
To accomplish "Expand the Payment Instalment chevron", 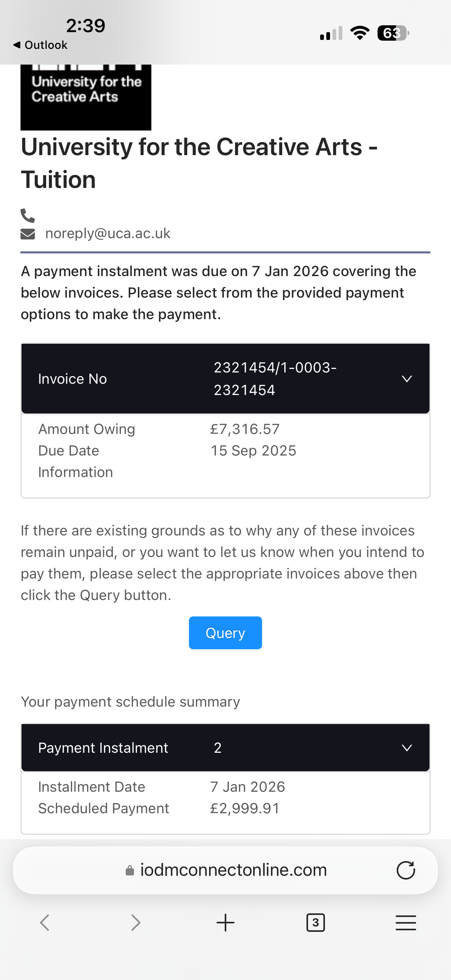I will (407, 748).
